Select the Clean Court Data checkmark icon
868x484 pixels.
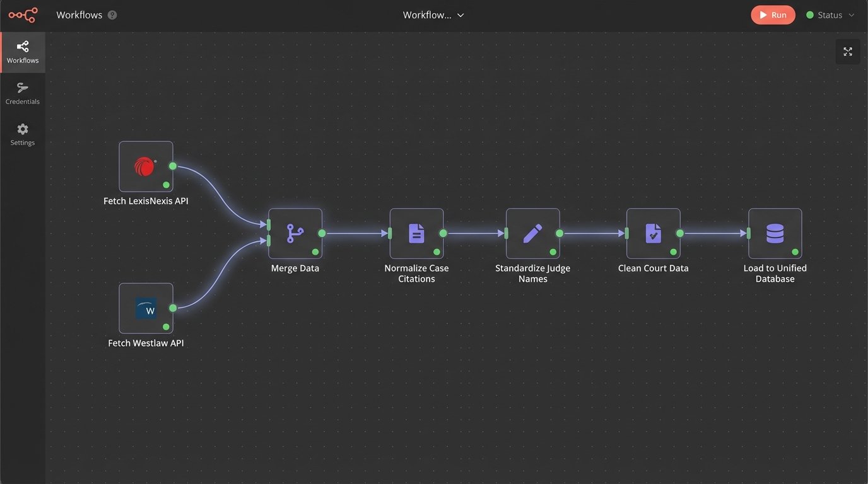(x=653, y=233)
